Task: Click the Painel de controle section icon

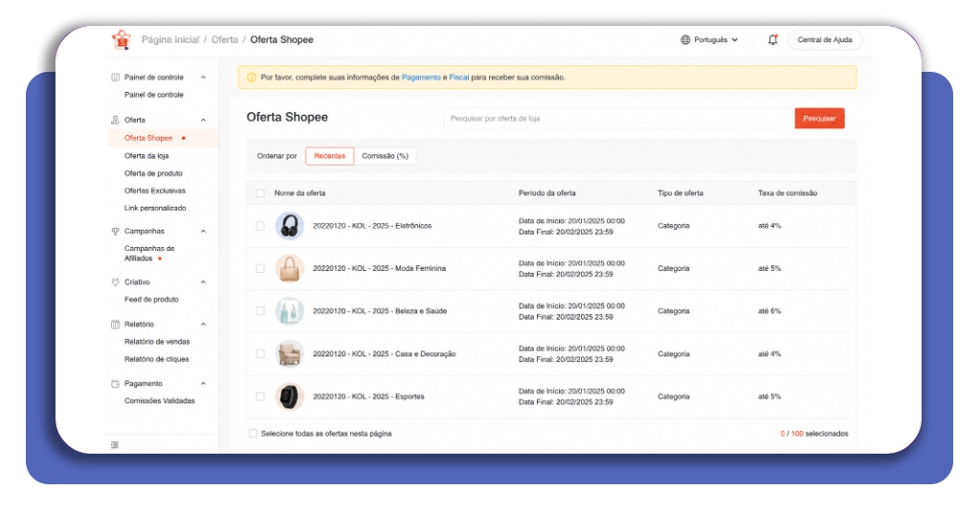Action: click(115, 78)
